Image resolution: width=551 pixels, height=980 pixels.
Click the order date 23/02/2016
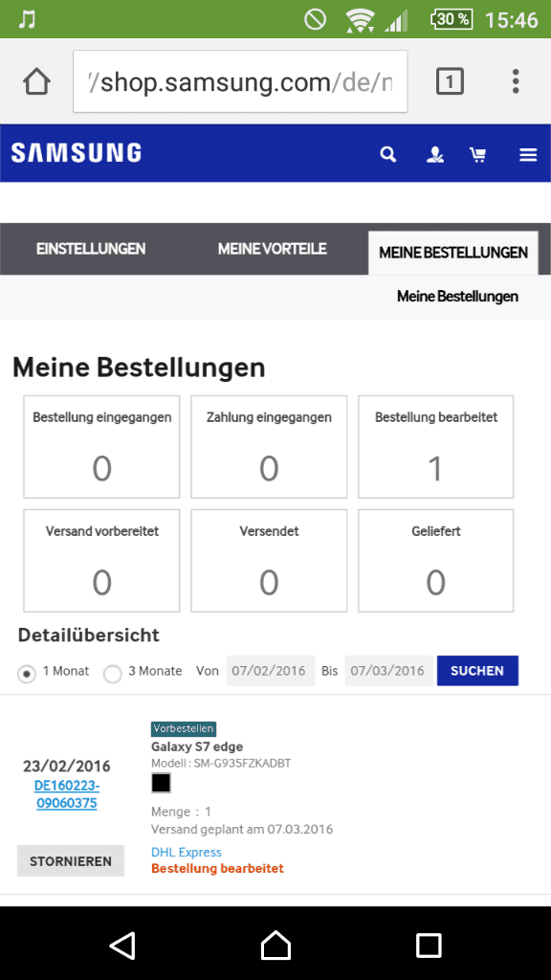pyautogui.click(x=67, y=766)
